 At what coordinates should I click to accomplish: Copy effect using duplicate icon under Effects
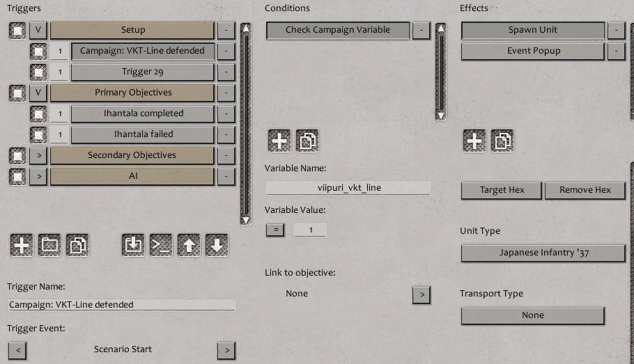[x=502, y=141]
